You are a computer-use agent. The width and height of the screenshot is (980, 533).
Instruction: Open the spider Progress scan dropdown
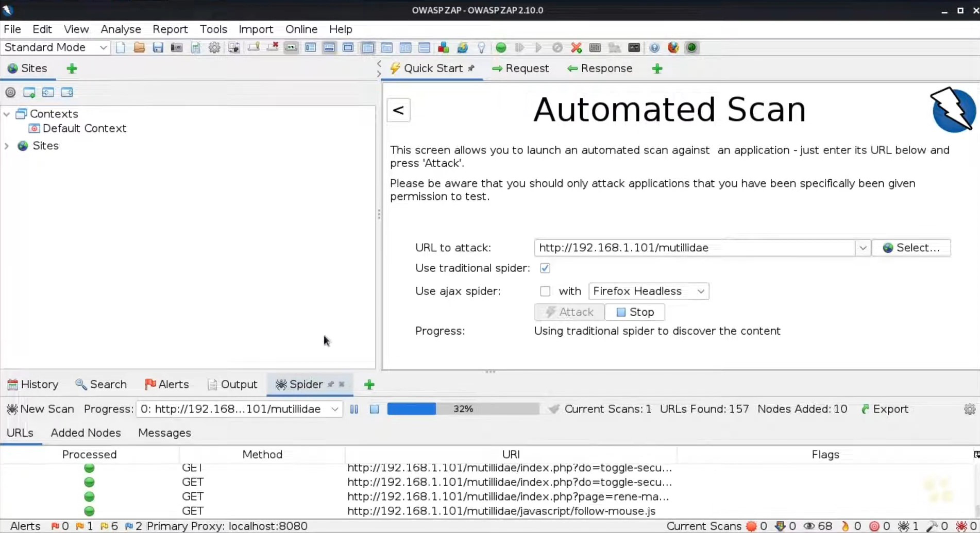[239, 409]
